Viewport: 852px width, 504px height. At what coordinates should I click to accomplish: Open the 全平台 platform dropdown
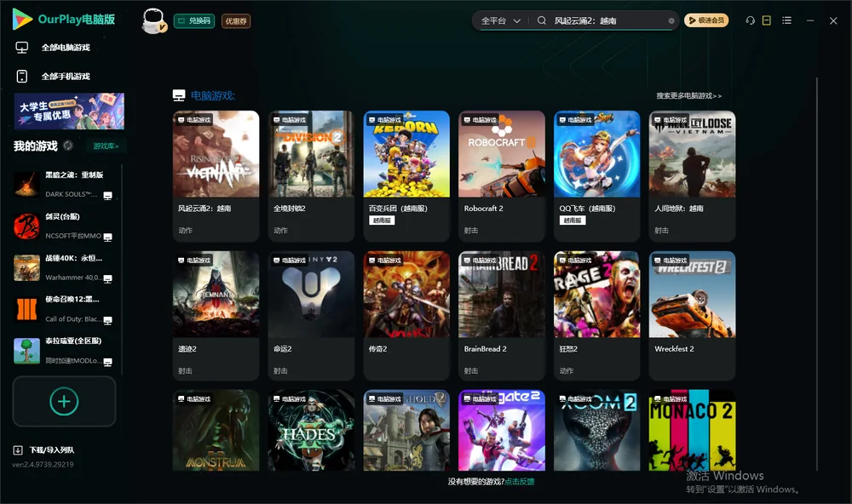[x=500, y=20]
